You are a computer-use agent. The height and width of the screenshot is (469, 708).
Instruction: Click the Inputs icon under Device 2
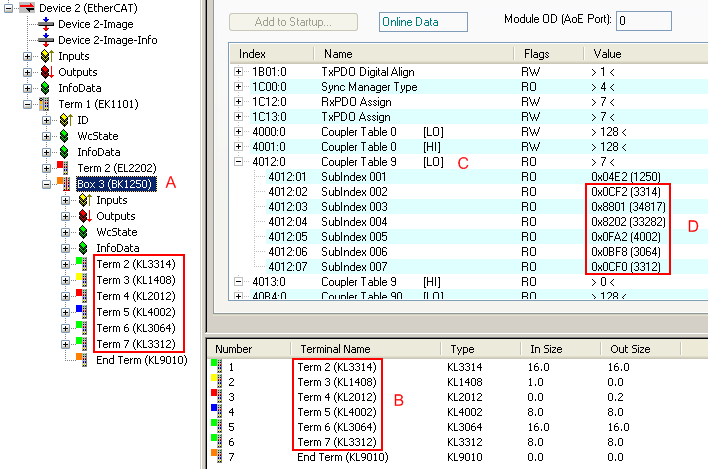pos(47,56)
